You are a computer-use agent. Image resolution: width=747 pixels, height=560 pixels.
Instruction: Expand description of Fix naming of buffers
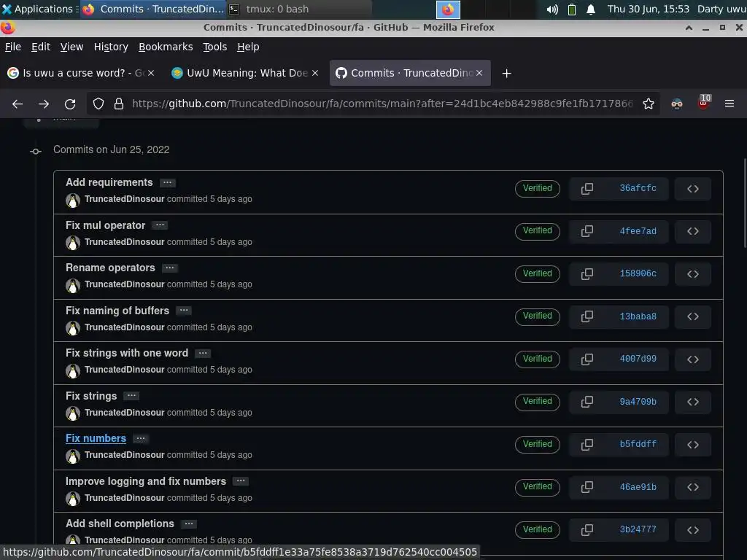[183, 311]
